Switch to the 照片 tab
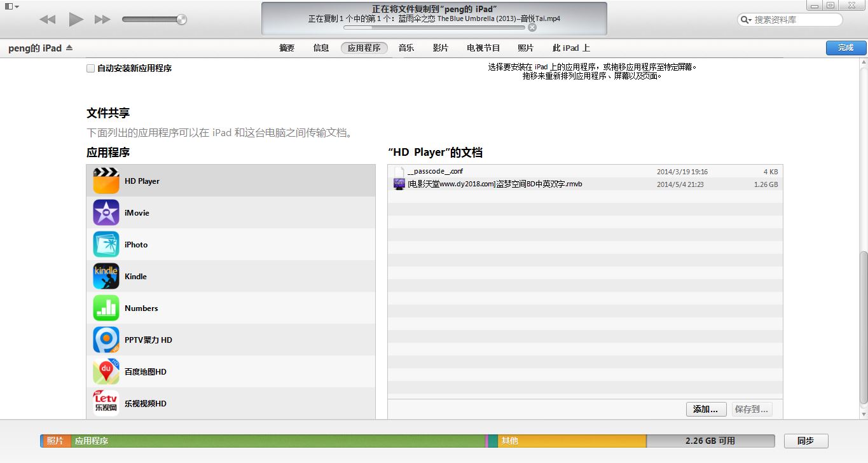The width and height of the screenshot is (868, 463). click(525, 48)
